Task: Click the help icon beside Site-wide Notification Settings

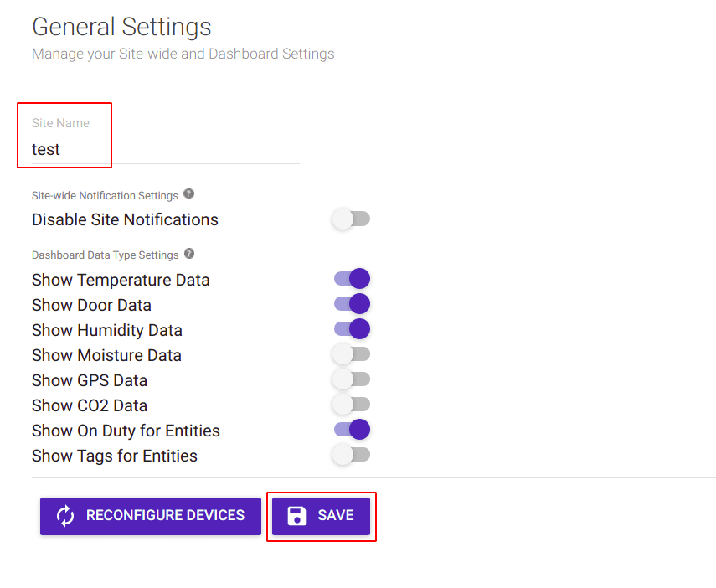Action: point(189,194)
